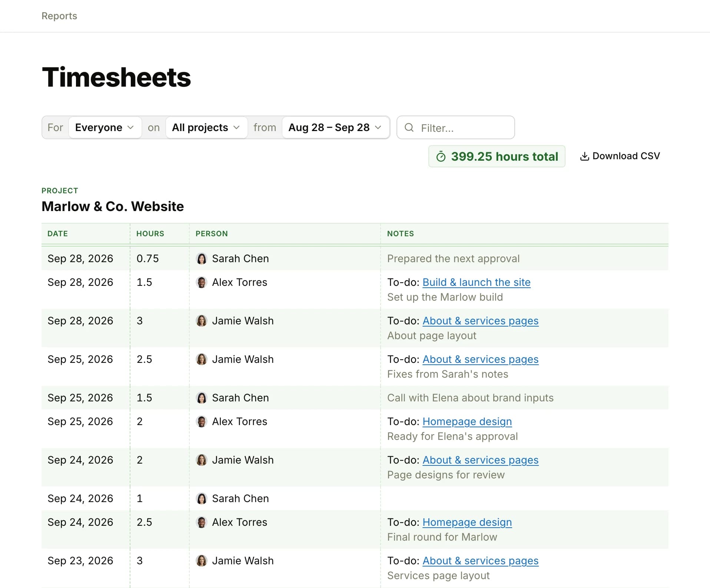The image size is (710, 588).
Task: Click the NOTES column header
Action: (401, 234)
